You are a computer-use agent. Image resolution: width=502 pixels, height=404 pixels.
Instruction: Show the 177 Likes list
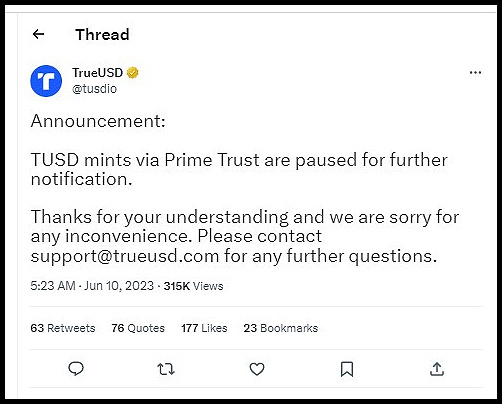204,328
